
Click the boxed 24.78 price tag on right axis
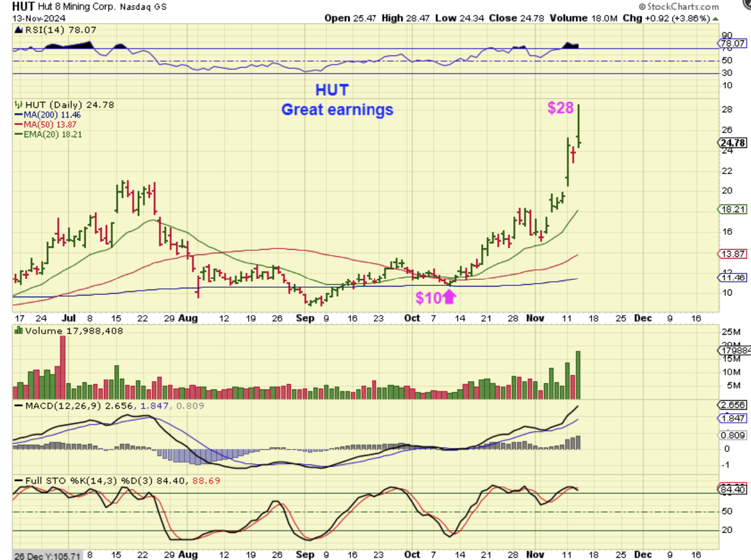tap(732, 143)
